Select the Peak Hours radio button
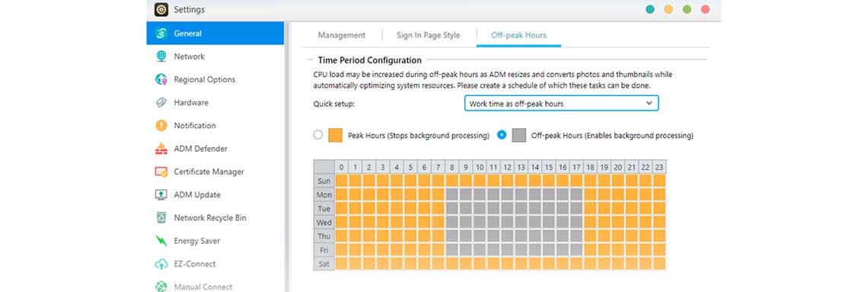The height and width of the screenshot is (292, 868). pyautogui.click(x=318, y=135)
